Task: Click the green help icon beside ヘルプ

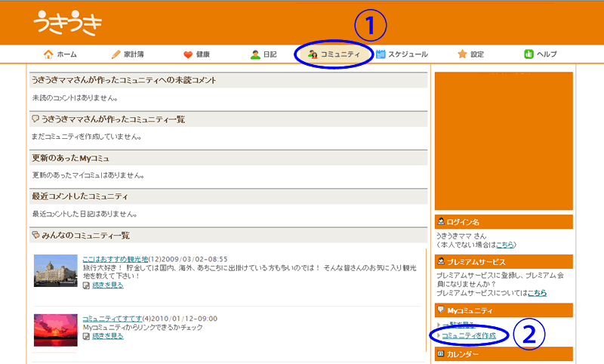Action: click(528, 54)
